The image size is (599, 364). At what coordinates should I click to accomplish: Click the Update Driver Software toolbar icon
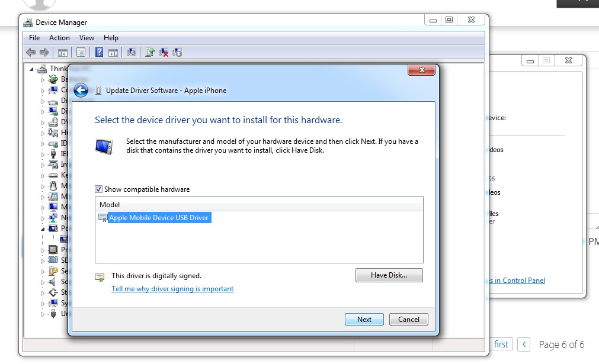149,52
